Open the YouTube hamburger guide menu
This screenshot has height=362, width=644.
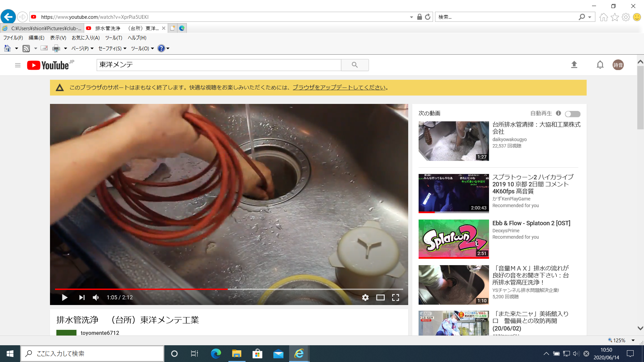[x=18, y=65]
